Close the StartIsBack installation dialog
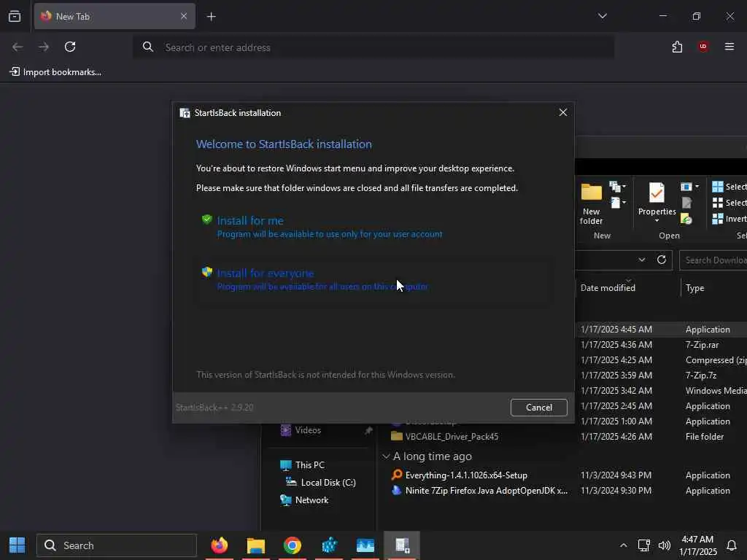The width and height of the screenshot is (747, 560). 562,112
